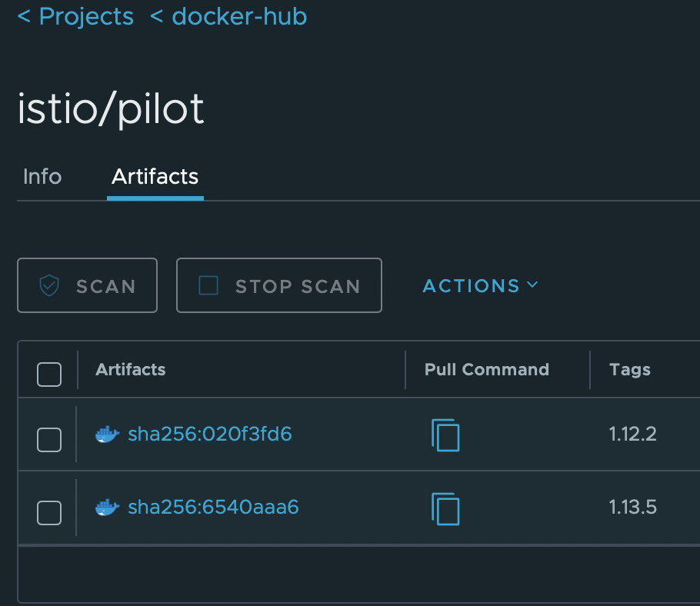Click tag value 1.13.5
The image size is (700, 606).
pyautogui.click(x=632, y=508)
